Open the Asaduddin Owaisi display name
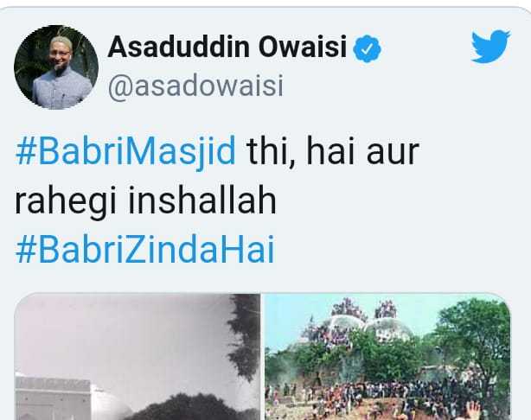 point(227,47)
